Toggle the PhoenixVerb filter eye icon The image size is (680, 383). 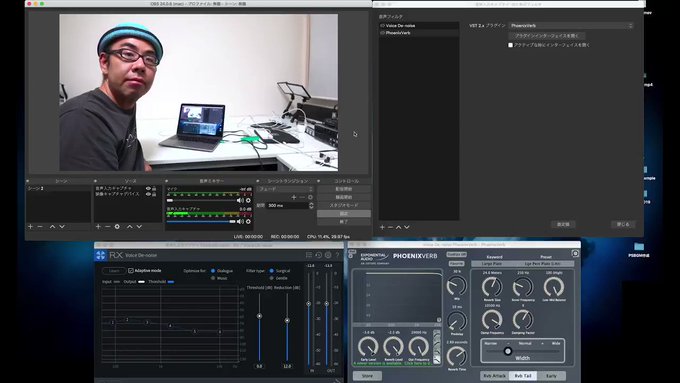(382, 33)
